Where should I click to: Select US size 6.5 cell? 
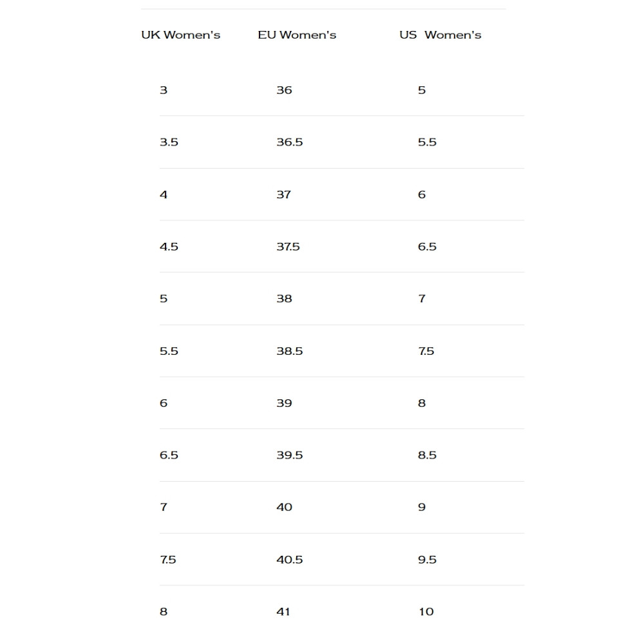(x=427, y=247)
